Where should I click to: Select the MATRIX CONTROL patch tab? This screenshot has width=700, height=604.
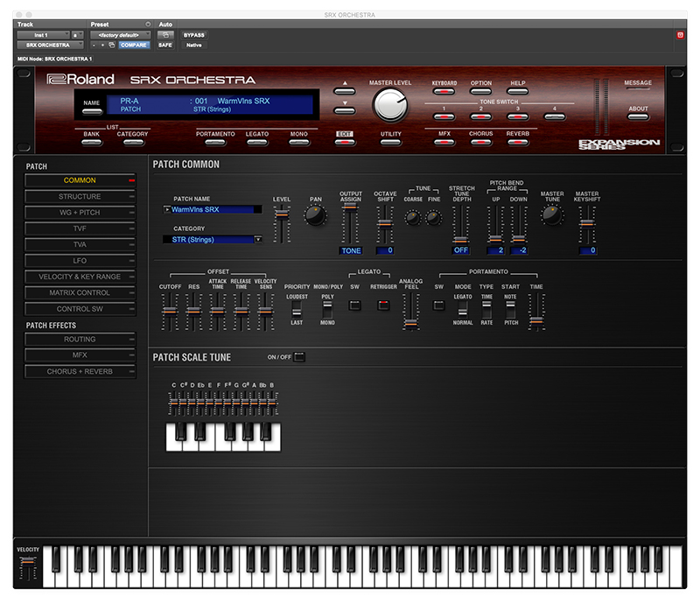[80, 293]
